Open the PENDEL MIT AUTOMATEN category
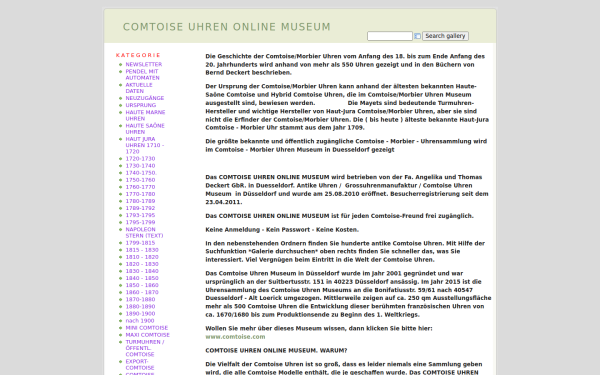The image size is (600, 375). pos(142,75)
